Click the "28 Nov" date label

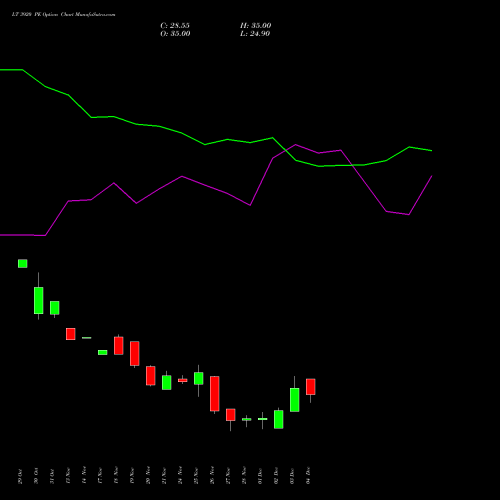point(244,475)
